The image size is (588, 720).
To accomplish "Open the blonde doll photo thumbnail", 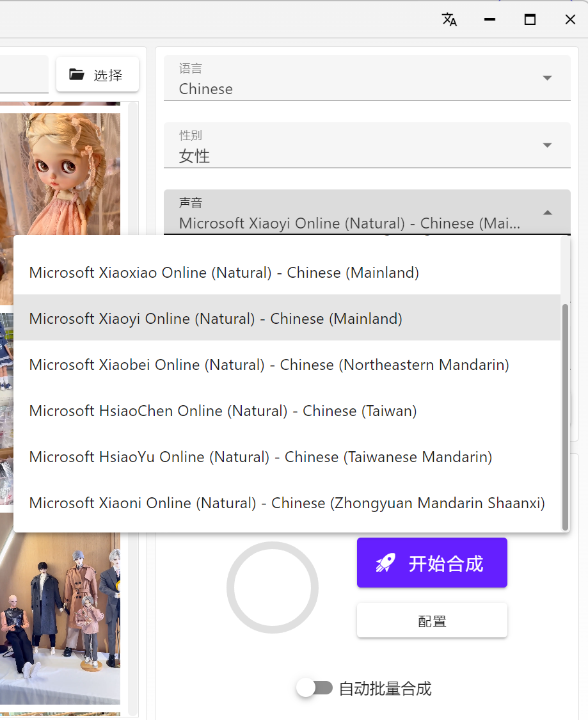I will [60, 173].
